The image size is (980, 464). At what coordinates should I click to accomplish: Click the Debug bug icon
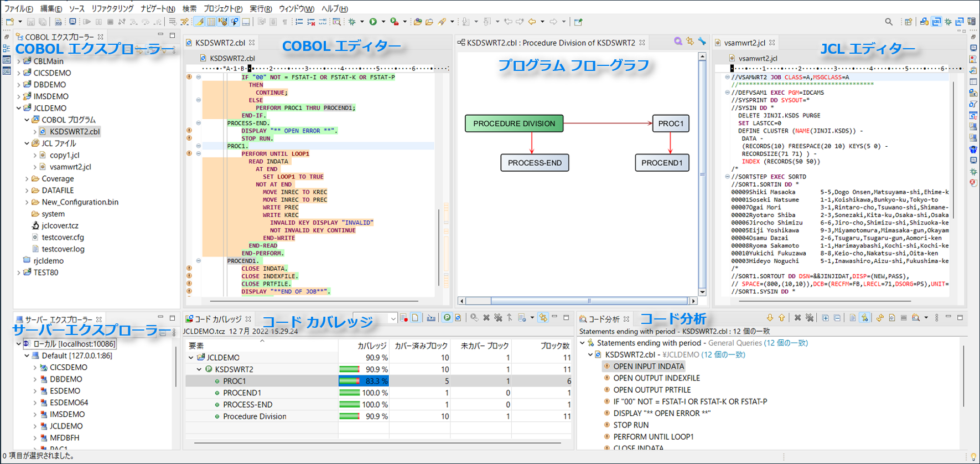coord(352,22)
